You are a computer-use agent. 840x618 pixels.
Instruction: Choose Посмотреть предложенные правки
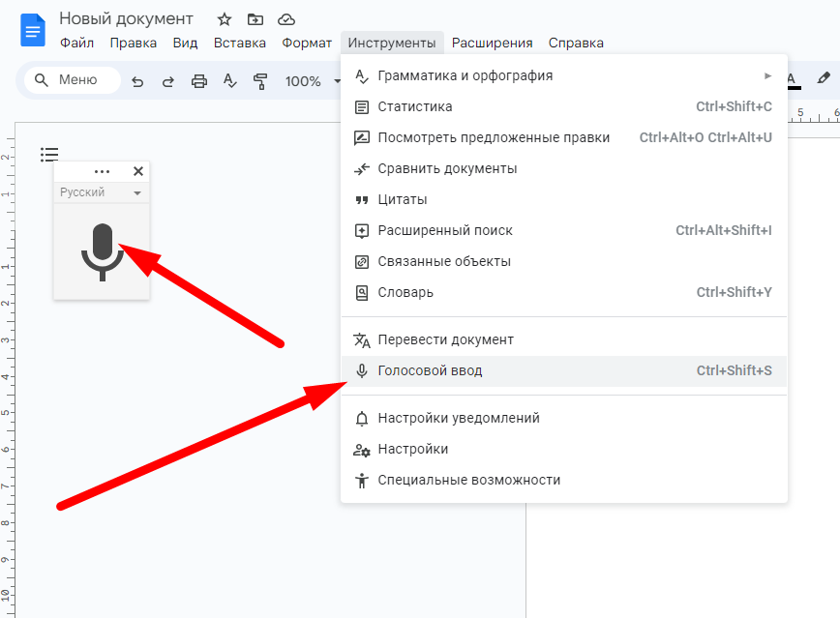[564, 137]
